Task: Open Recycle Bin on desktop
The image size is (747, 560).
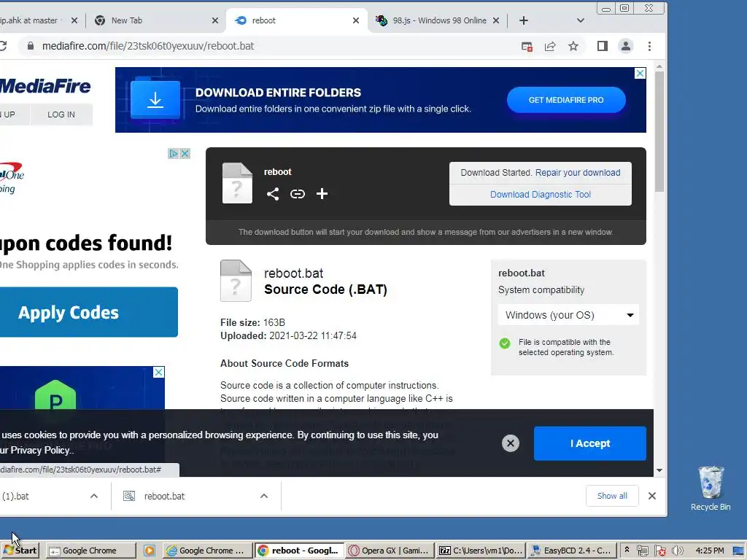Action: (711, 488)
